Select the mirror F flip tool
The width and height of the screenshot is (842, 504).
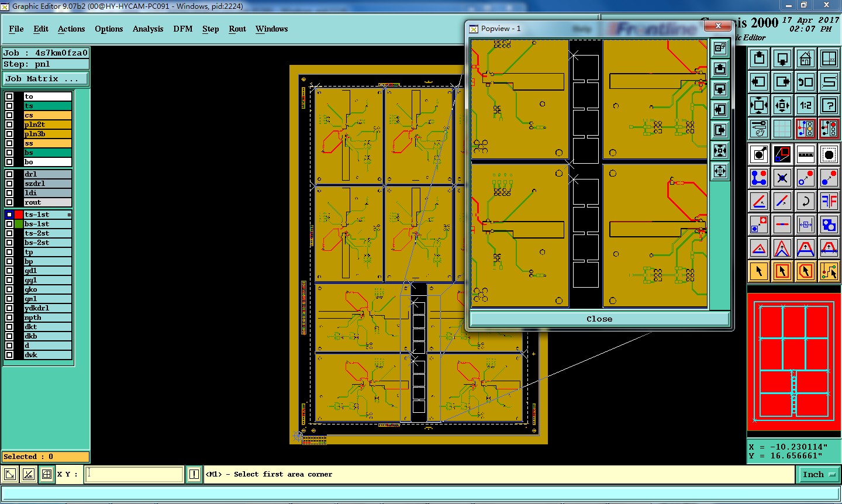[x=829, y=202]
